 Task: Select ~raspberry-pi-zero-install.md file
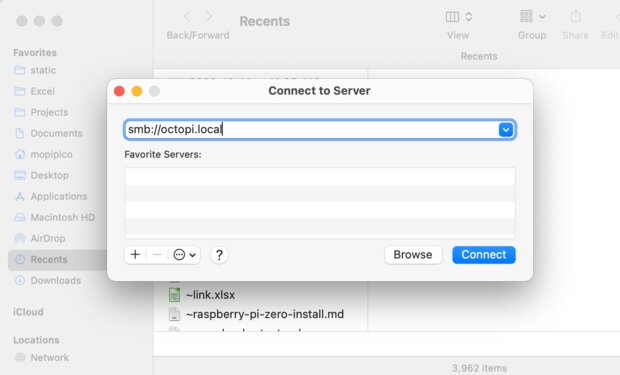coord(256,314)
